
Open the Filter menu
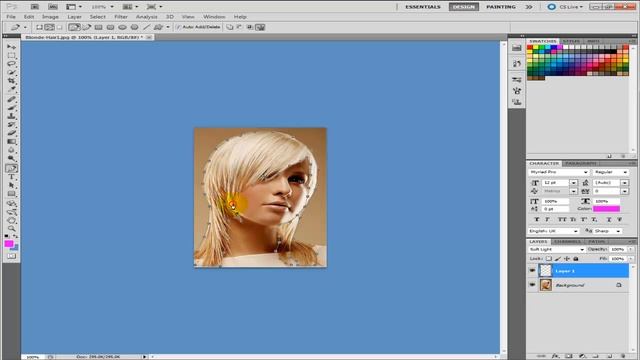point(121,17)
